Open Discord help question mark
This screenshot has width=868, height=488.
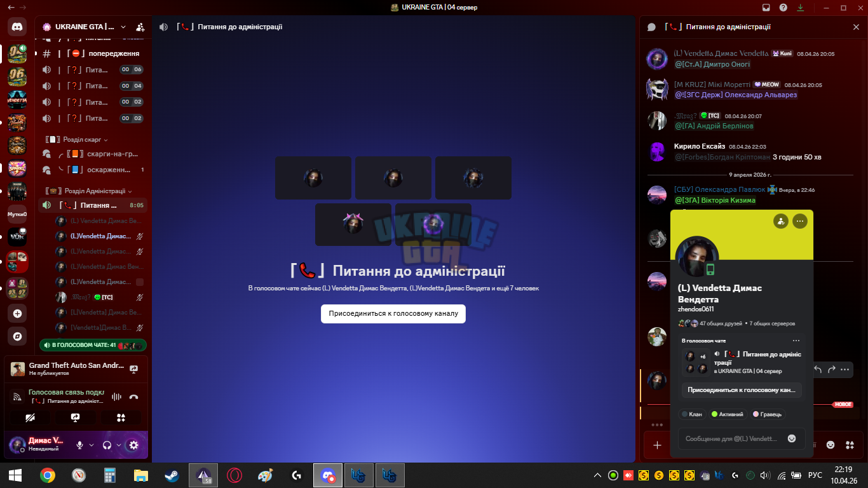click(783, 8)
